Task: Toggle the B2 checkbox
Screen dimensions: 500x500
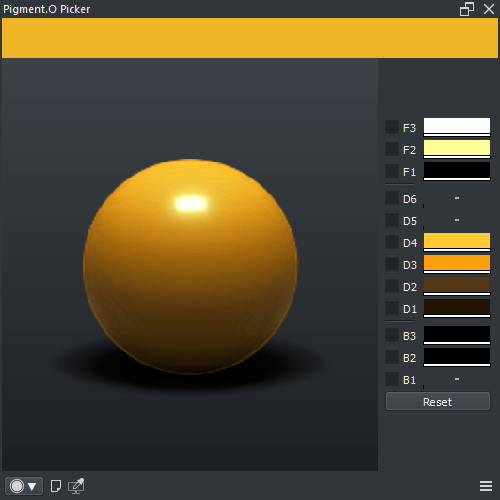Action: (x=392, y=357)
